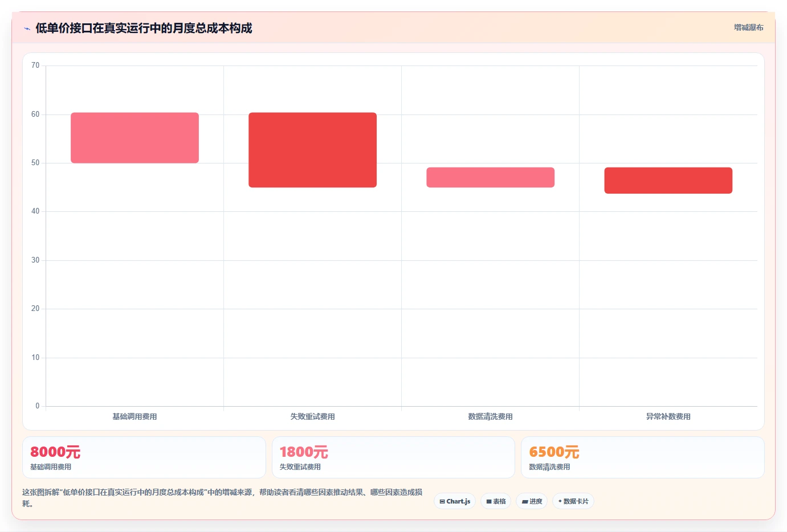Click the y-axis label 60
Image resolution: width=787 pixels, height=532 pixels.
35,114
